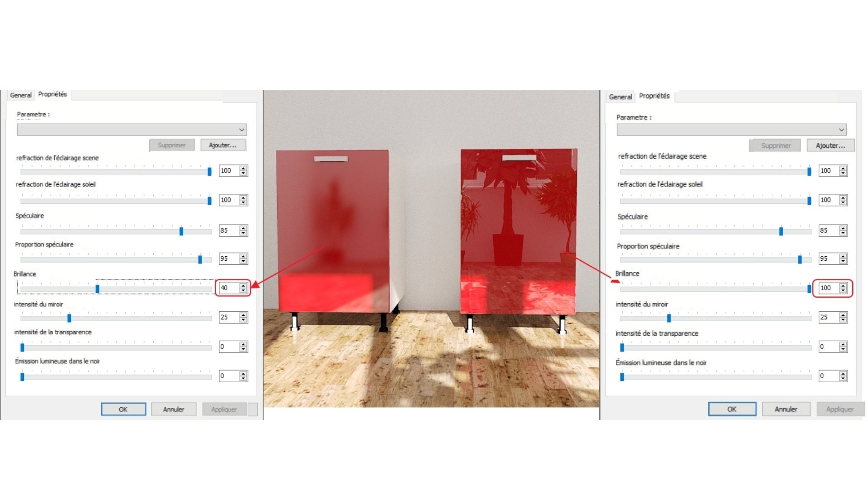Switch to General tab in left dialog
Screen dimensions: 868x488
tap(21, 95)
